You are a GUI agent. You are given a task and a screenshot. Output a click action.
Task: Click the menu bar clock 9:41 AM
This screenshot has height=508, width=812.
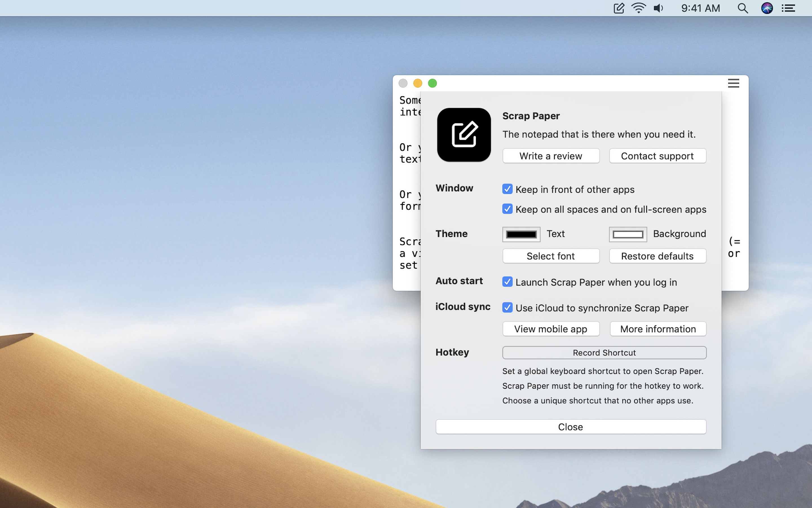(x=701, y=8)
